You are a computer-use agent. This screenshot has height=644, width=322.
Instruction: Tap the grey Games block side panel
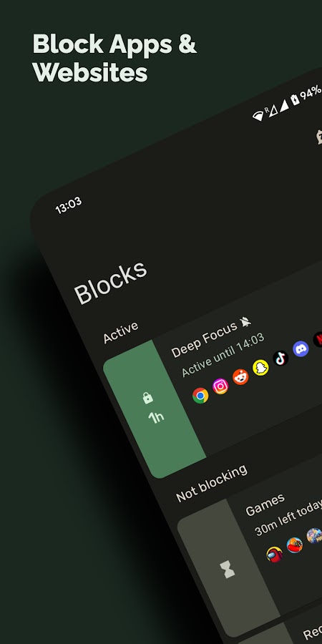[228, 568]
